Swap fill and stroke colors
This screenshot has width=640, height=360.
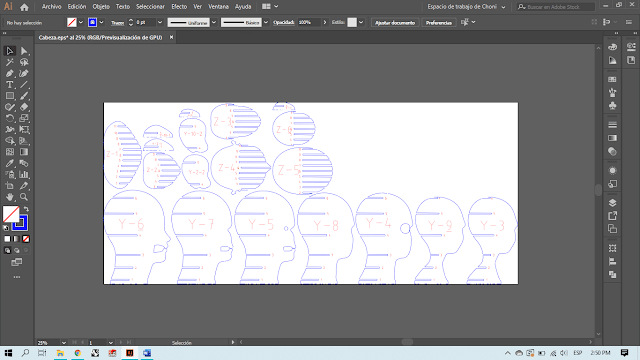coord(26,209)
